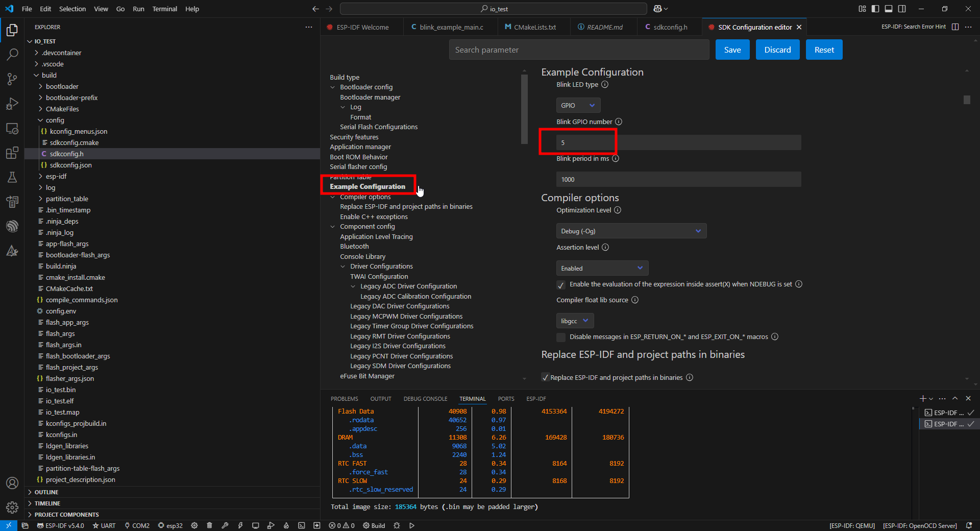Image resolution: width=980 pixels, height=531 pixels.
Task: Open the Terminal menu
Action: 164,9
